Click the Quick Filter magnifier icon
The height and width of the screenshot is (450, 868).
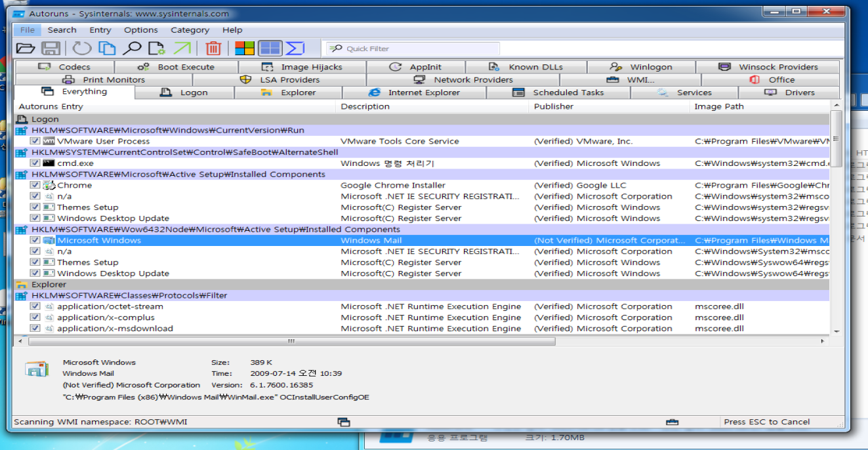[335, 49]
